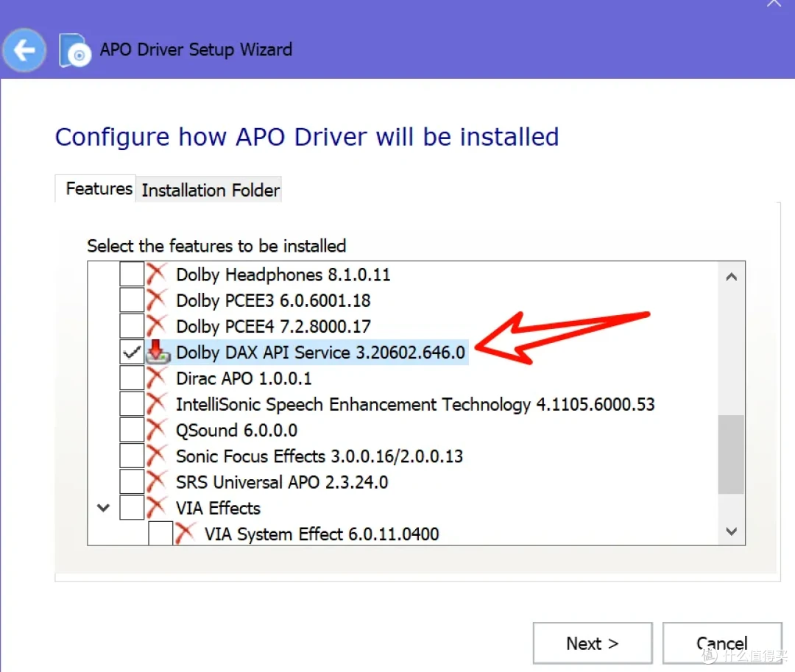Viewport: 795px width, 672px height.
Task: Click the red X icon next to Dirac APO
Action: coord(158,378)
